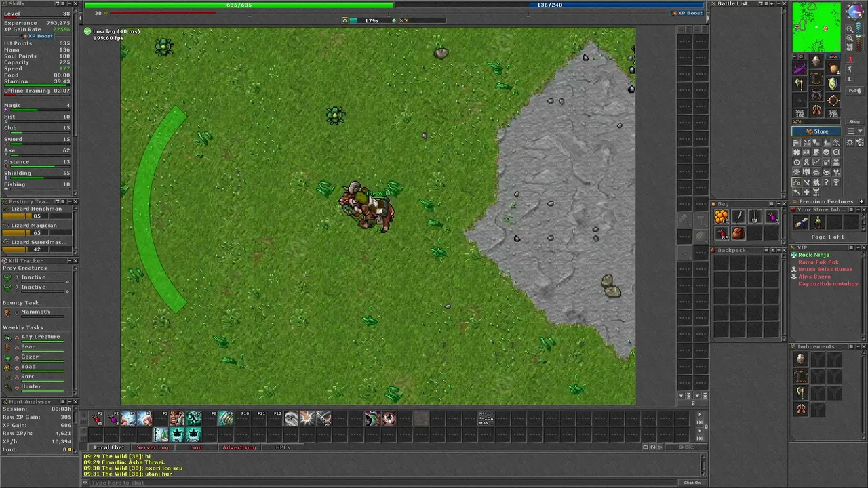The width and height of the screenshot is (868, 488).
Task: Click the XP Boost button in Skills
Action: [38, 36]
